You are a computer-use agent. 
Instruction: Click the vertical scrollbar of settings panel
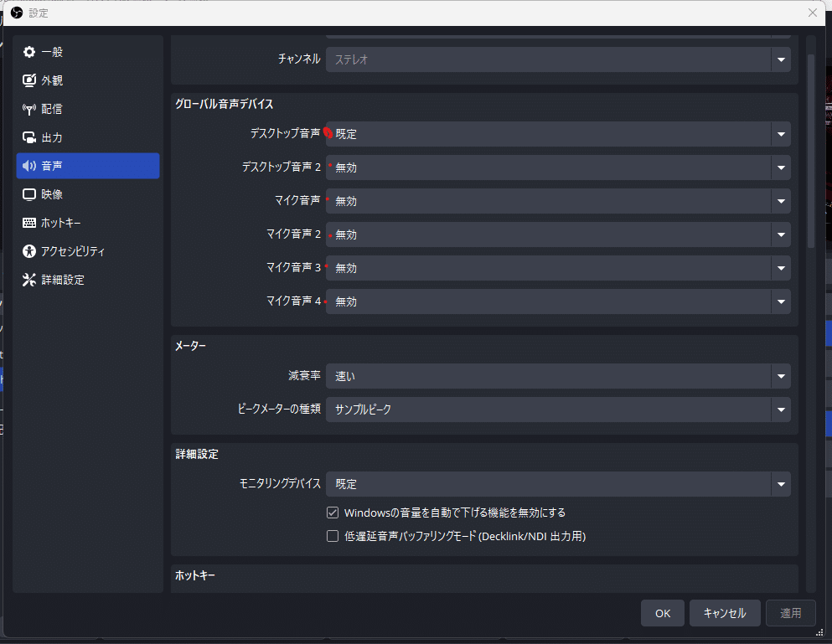810,152
